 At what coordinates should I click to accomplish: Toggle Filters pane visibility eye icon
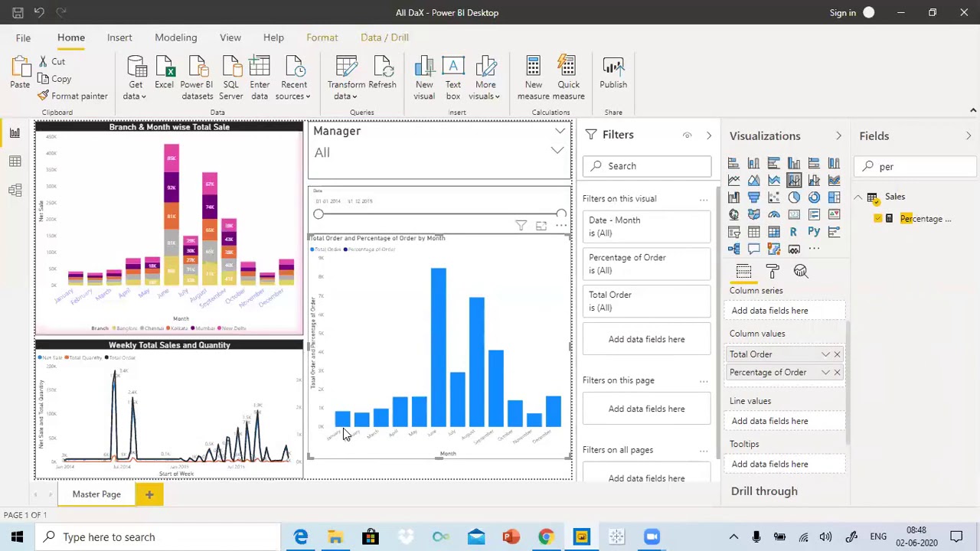coord(687,135)
